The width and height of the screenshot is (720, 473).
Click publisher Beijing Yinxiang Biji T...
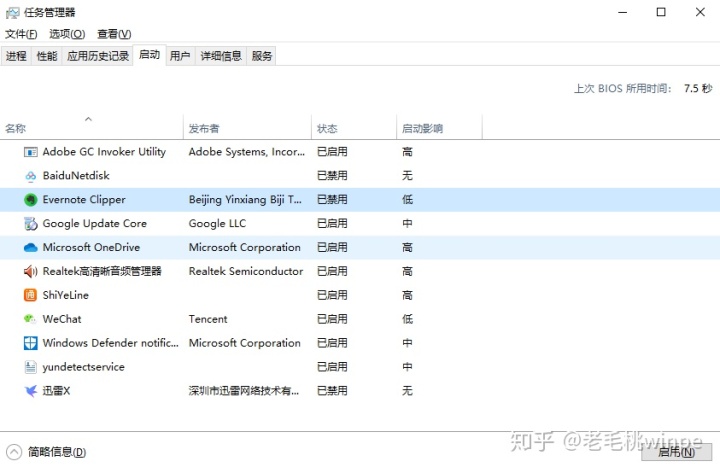point(245,200)
